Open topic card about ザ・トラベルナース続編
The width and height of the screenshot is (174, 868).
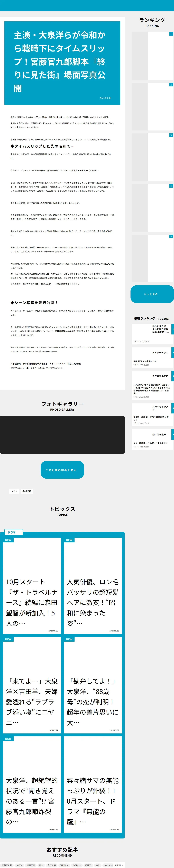tap(32, 586)
